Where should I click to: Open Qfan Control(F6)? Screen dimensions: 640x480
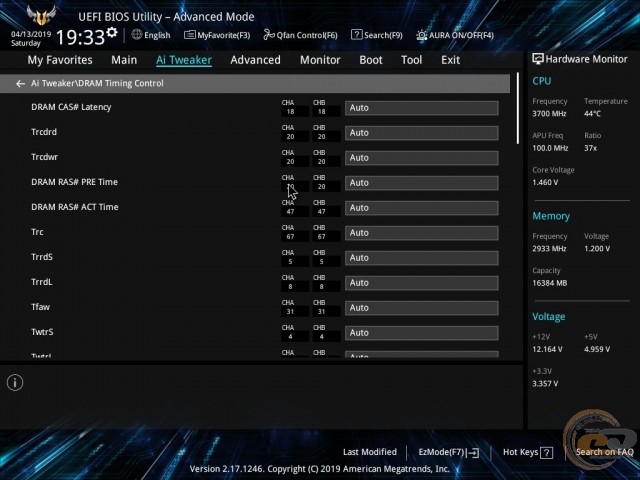pyautogui.click(x=300, y=35)
